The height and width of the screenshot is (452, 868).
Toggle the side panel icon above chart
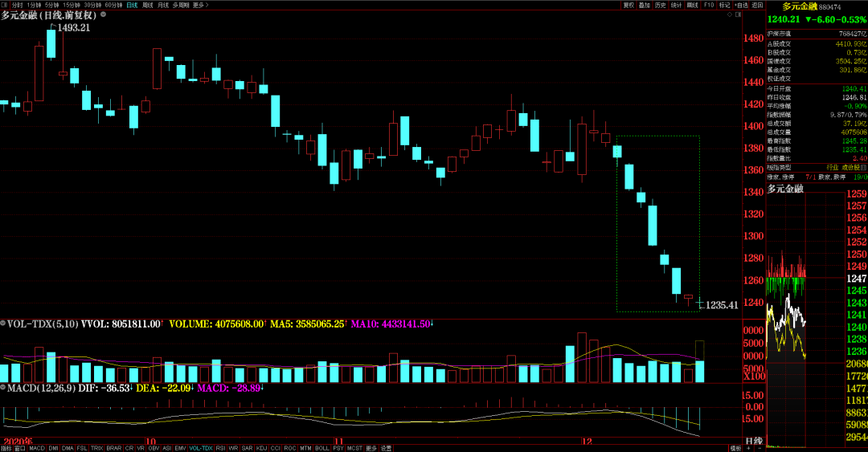739,14
